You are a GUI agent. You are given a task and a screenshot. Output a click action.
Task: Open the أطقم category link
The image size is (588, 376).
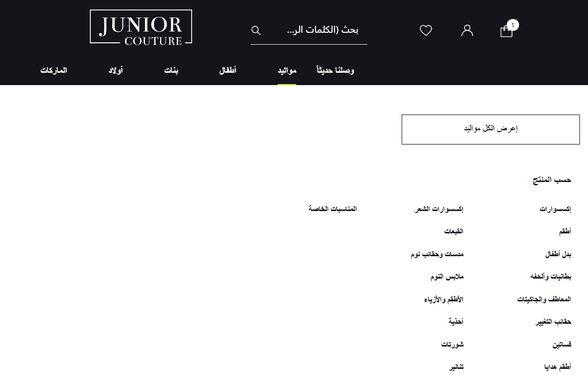coord(565,231)
